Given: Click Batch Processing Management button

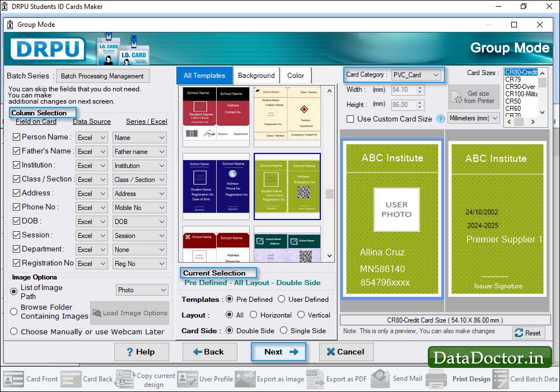Looking at the screenshot, I should click(x=102, y=76).
